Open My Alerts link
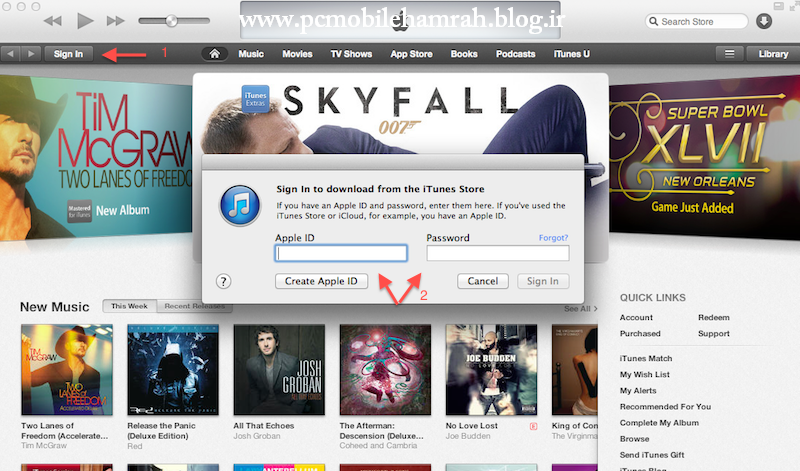The height and width of the screenshot is (471, 800). [x=638, y=391]
